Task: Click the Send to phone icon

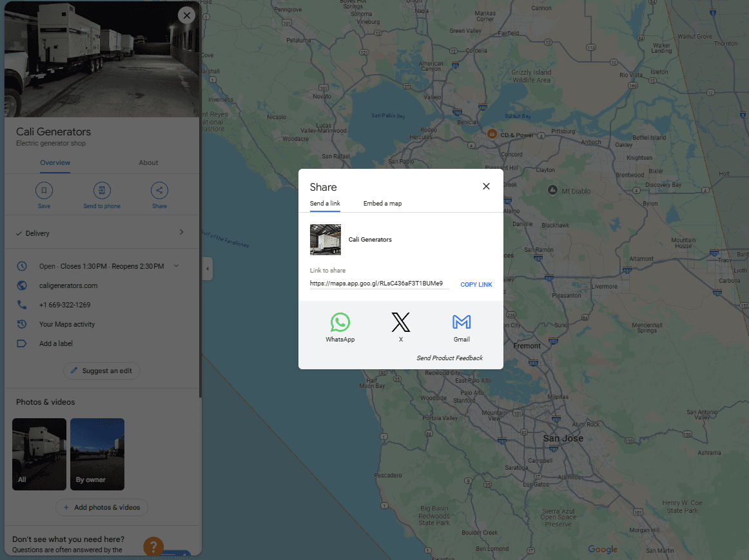Action: click(102, 191)
